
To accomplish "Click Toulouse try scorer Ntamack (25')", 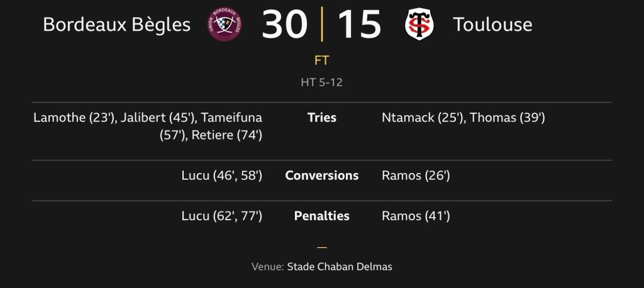I will (x=423, y=118).
